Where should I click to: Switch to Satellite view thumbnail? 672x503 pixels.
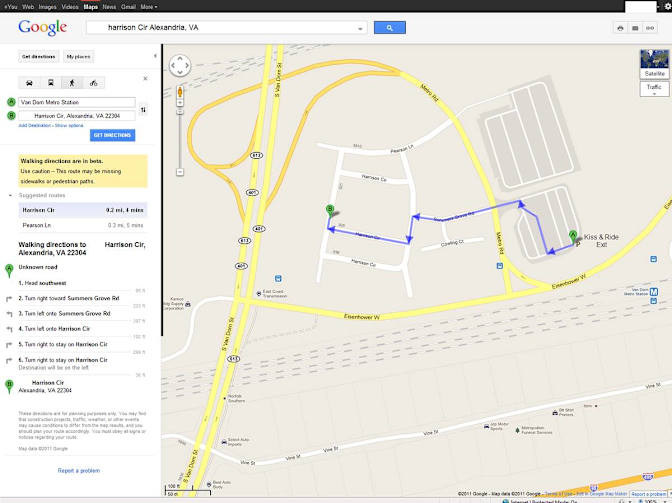pos(654,63)
